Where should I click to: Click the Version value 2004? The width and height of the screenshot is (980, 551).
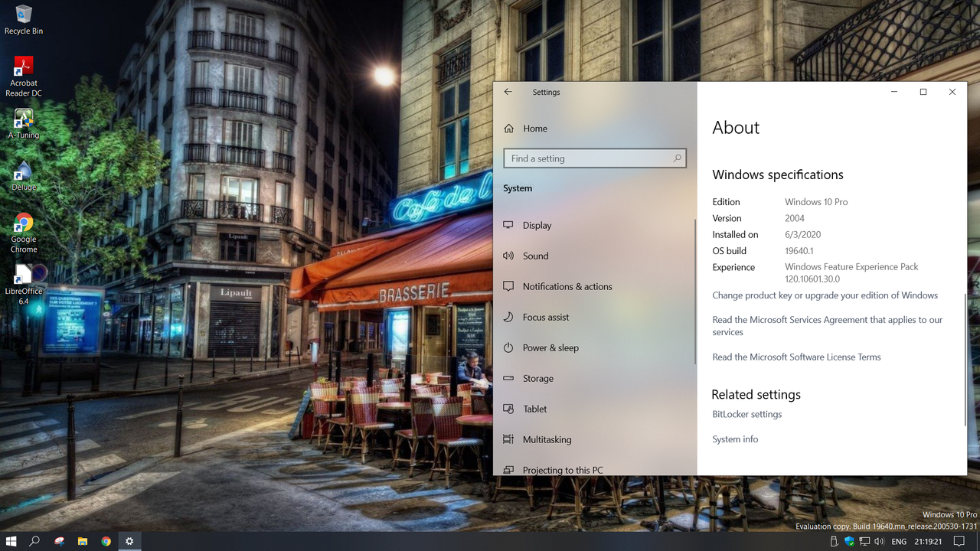coord(795,218)
